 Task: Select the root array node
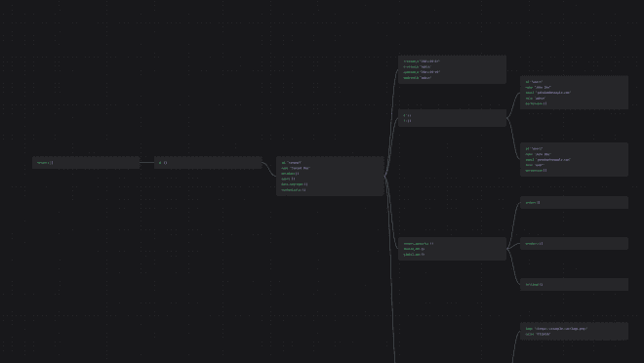click(86, 163)
